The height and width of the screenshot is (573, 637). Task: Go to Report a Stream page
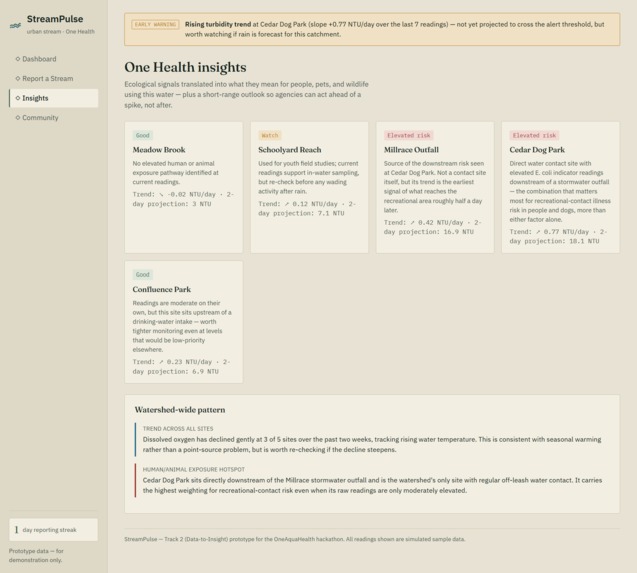54,78
